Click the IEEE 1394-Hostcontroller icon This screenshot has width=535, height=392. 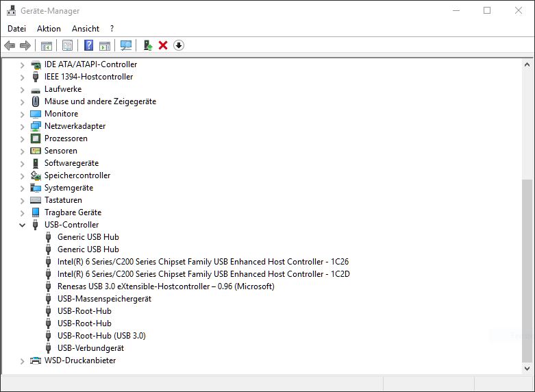(36, 77)
